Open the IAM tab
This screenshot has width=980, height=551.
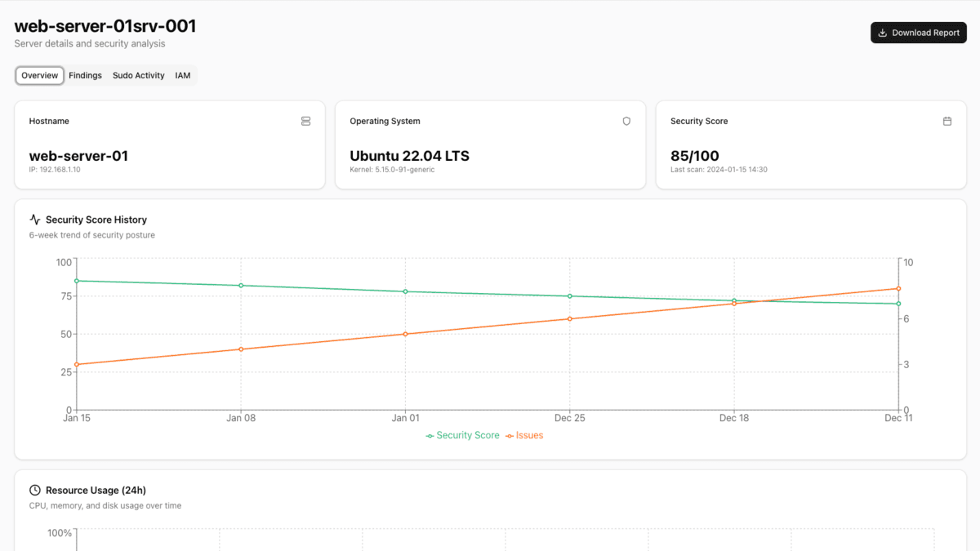[182, 75]
